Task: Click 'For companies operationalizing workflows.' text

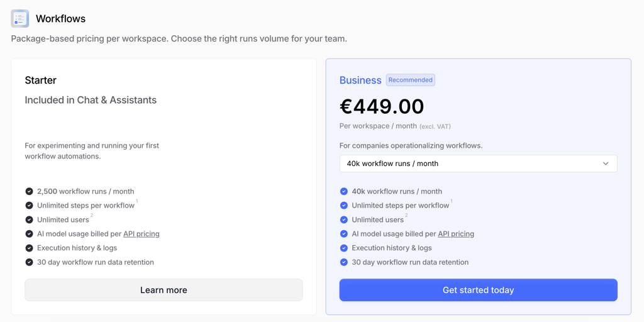Action: (x=411, y=145)
